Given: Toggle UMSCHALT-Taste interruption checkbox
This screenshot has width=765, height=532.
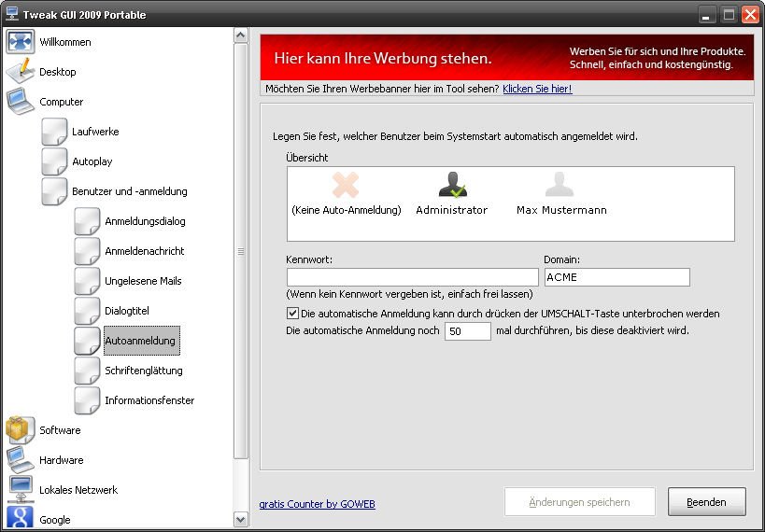Looking at the screenshot, I should [292, 313].
